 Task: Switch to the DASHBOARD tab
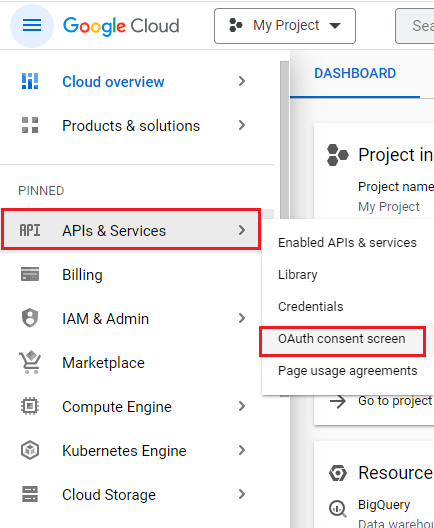pos(355,74)
